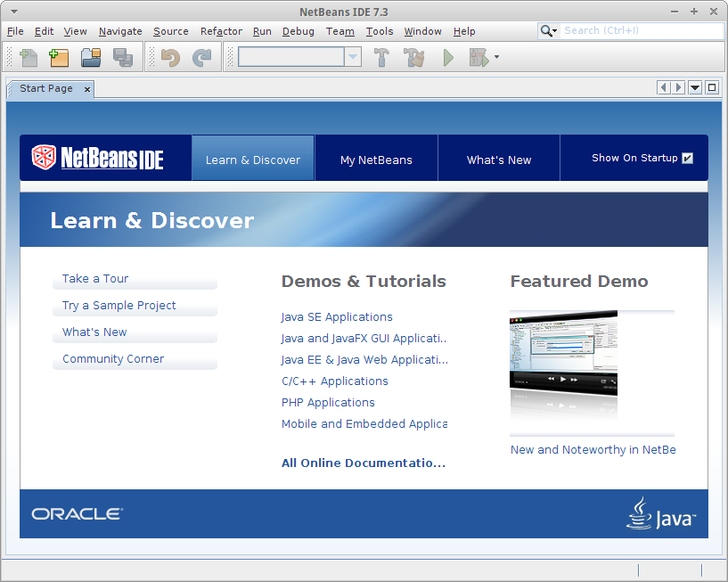
Task: Click the Build Project hammer icon
Action: 381,58
